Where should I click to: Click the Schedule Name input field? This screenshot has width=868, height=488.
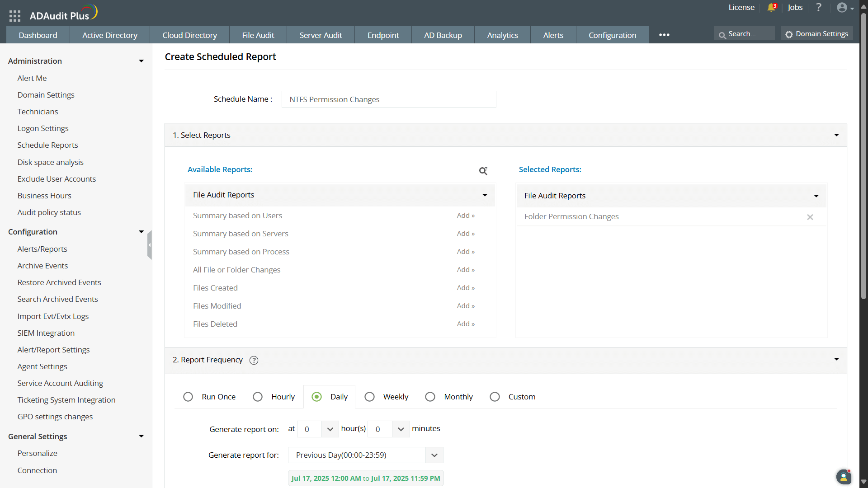388,99
